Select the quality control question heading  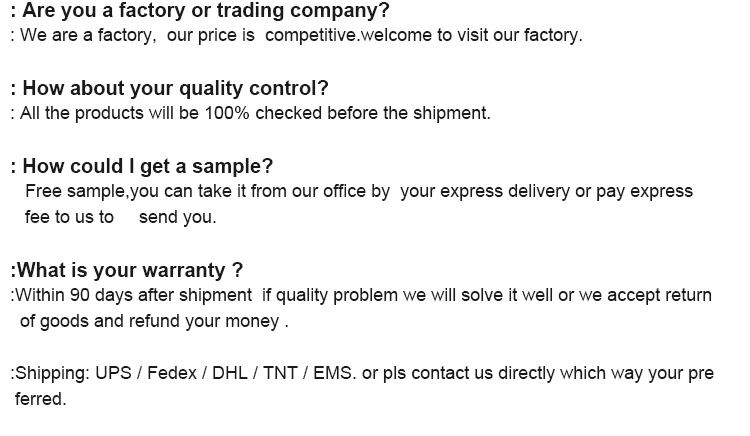click(x=170, y=89)
